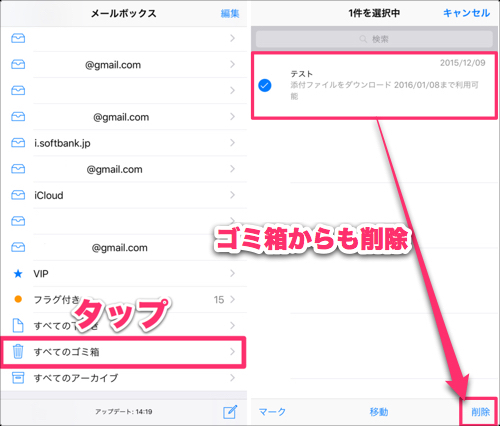Viewport: 500px width, 426px height.
Task: Tap the 編集 edit button
Action: click(x=230, y=13)
